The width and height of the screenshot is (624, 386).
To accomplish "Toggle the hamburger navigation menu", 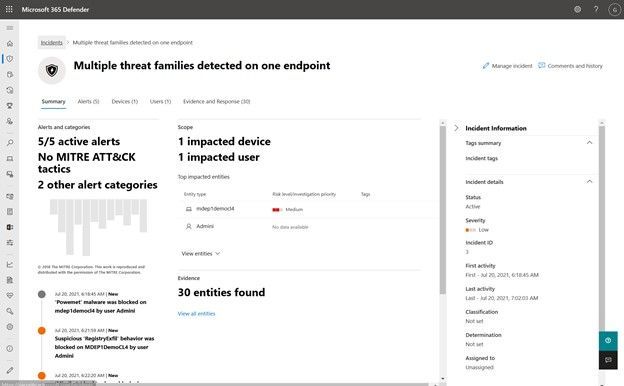I will coord(10,28).
